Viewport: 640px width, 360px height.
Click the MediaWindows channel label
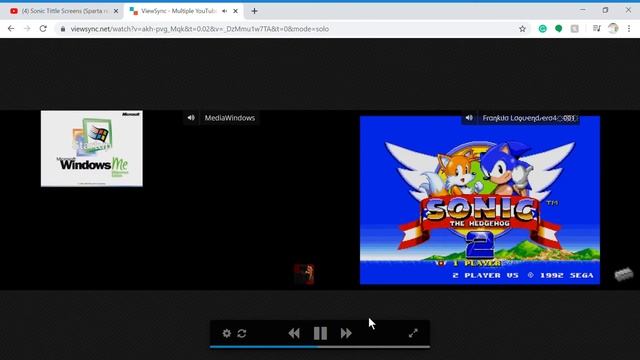229,118
